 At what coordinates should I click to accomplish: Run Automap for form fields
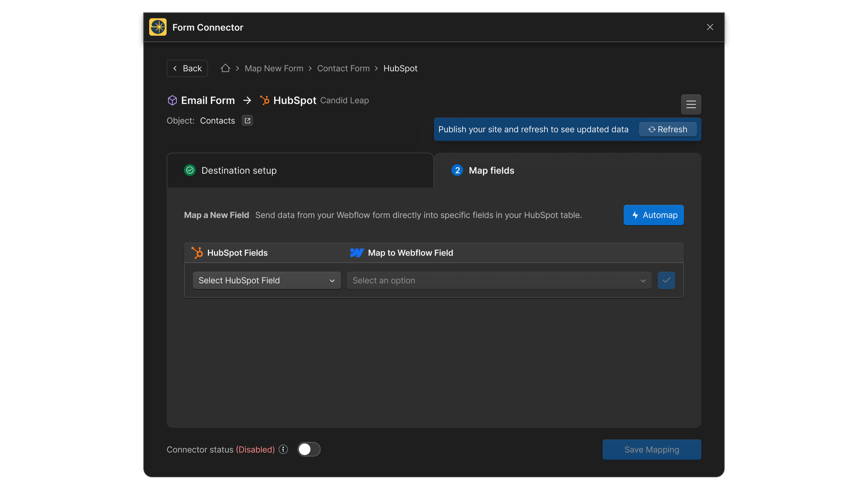click(x=653, y=215)
